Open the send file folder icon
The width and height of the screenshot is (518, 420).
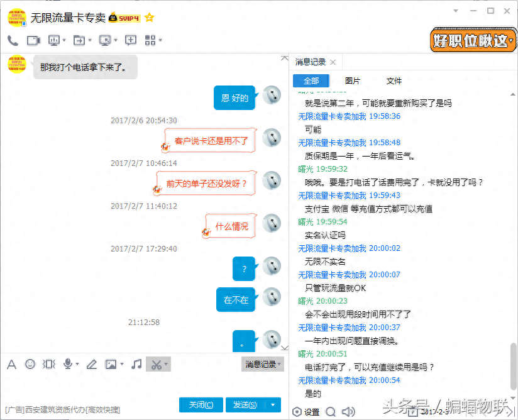(79, 40)
